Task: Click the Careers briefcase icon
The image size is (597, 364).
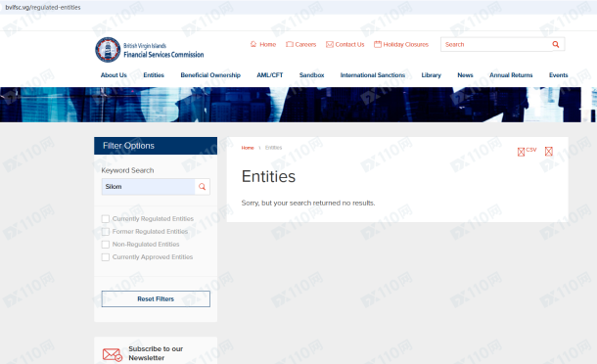Action: 290,44
